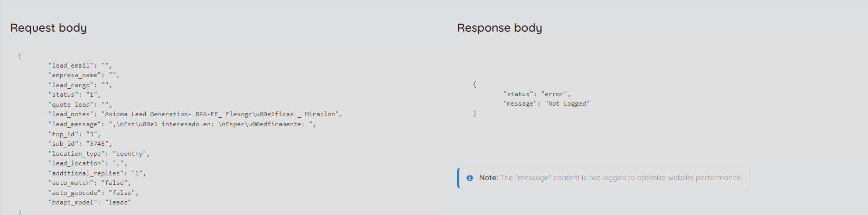
Task: Click the "location_type": "country" line
Action: (99, 154)
